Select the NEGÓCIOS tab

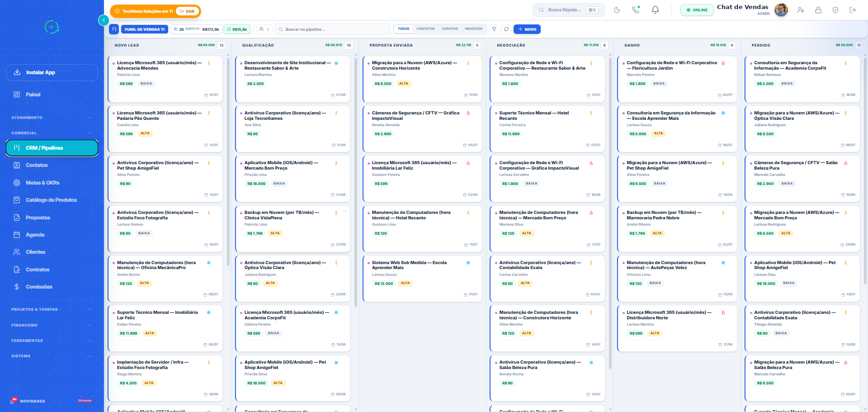point(473,29)
